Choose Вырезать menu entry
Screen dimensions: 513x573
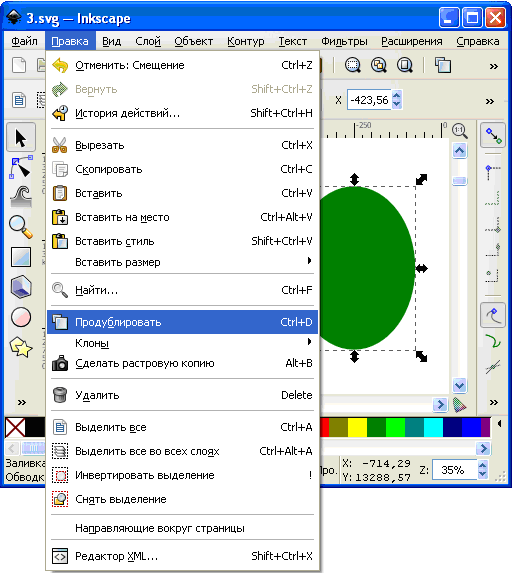pos(182,145)
